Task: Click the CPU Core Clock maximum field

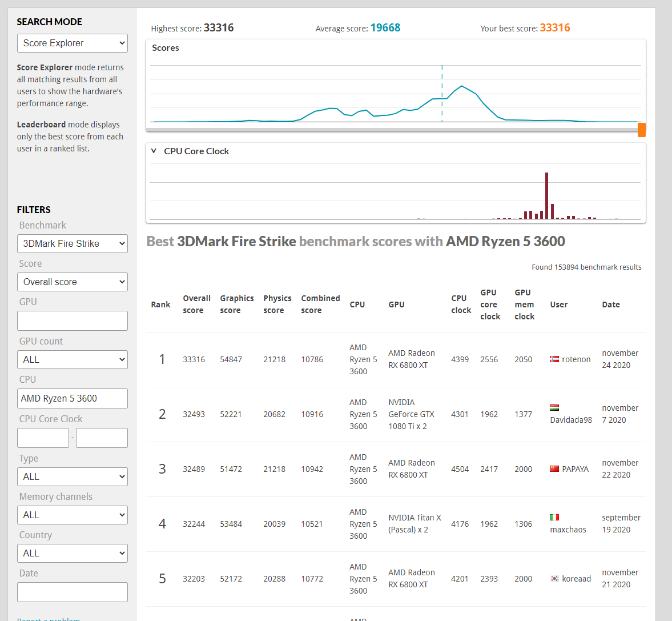Action: click(x=102, y=438)
